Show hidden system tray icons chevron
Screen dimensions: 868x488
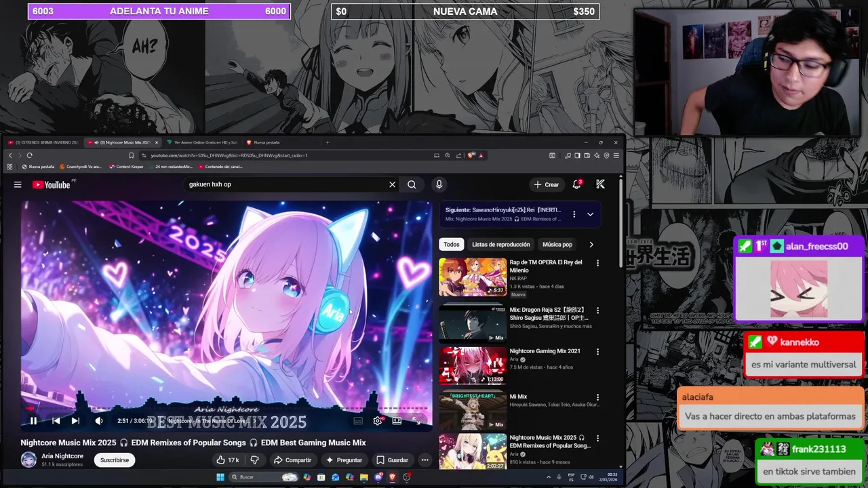click(x=549, y=477)
